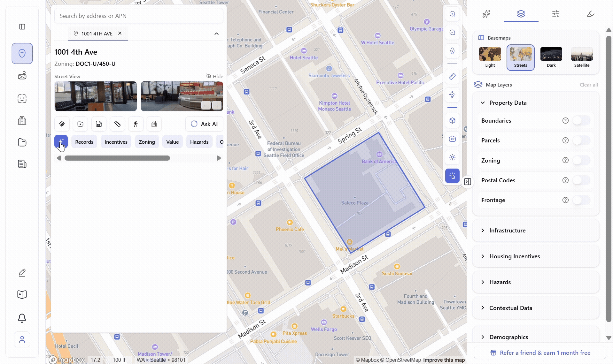Click Clear all map layers
The height and width of the screenshot is (364, 613).
[x=589, y=85]
